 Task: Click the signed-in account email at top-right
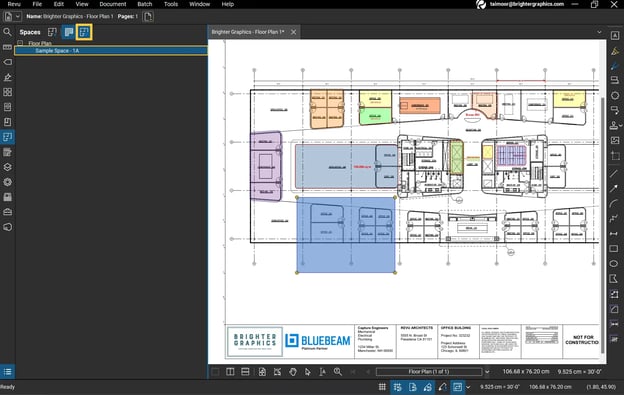pos(526,4)
